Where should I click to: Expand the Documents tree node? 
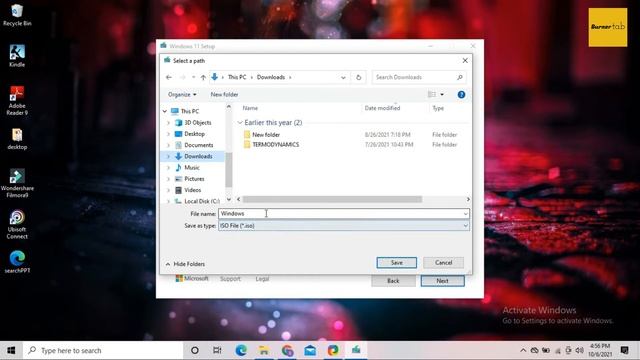[x=168, y=145]
